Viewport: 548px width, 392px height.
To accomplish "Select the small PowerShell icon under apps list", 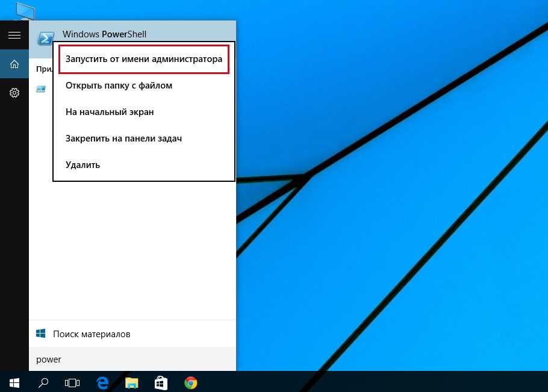I will [x=41, y=89].
